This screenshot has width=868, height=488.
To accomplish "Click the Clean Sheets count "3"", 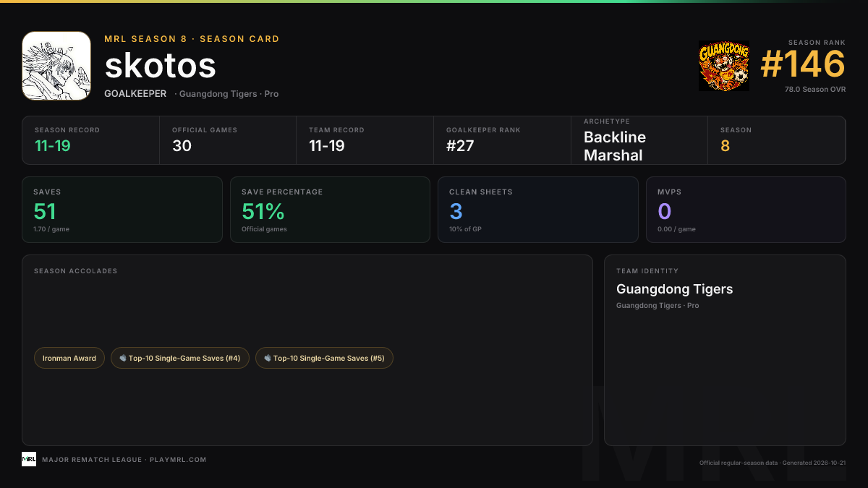I will point(456,211).
